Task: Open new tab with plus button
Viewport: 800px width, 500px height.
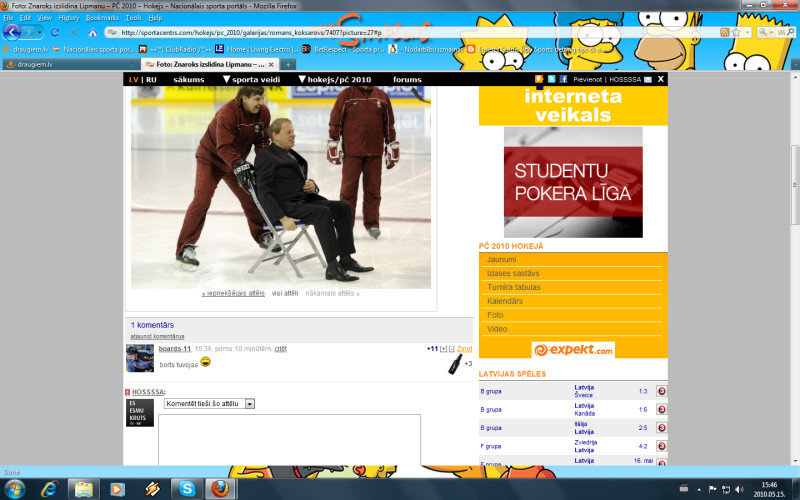Action: point(288,64)
